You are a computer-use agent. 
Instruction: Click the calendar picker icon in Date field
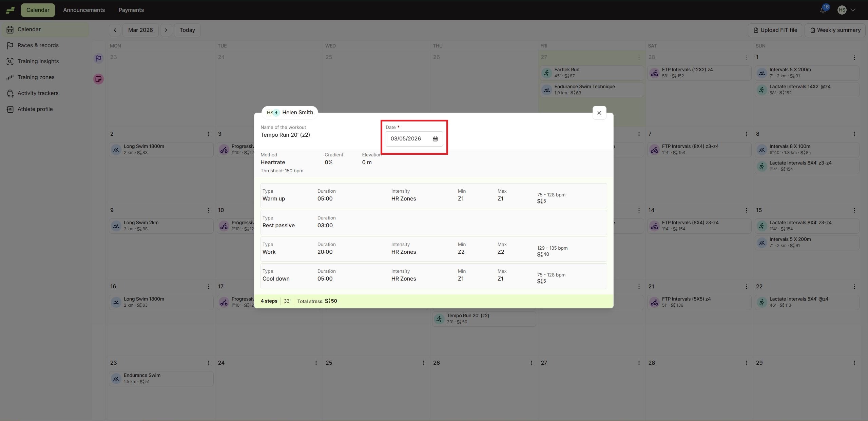pyautogui.click(x=435, y=139)
